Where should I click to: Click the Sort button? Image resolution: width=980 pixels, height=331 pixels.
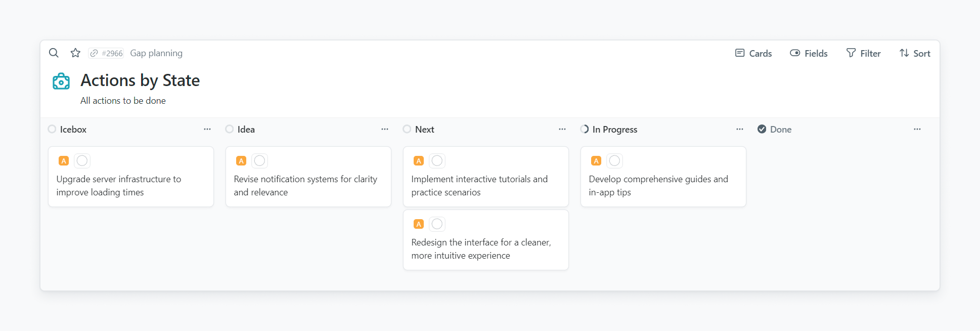coord(915,53)
